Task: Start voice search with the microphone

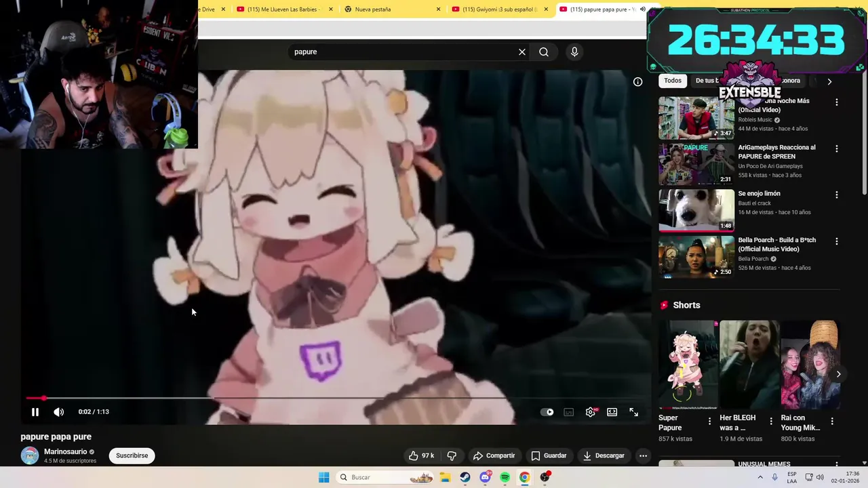Action: click(x=574, y=52)
